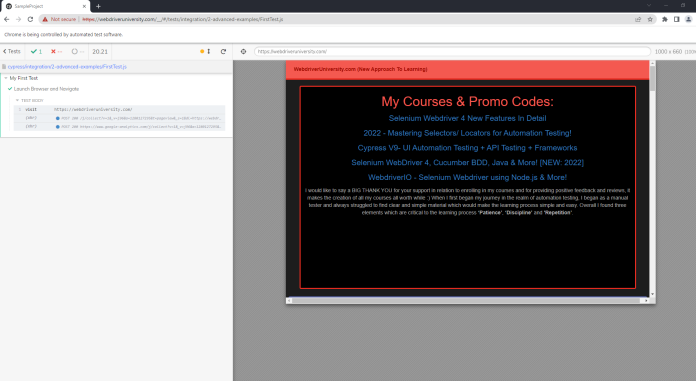Select the visit command log row

click(x=119, y=109)
